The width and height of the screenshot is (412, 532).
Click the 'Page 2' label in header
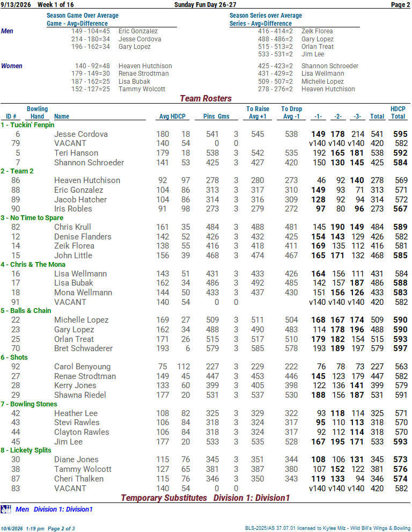401,4
